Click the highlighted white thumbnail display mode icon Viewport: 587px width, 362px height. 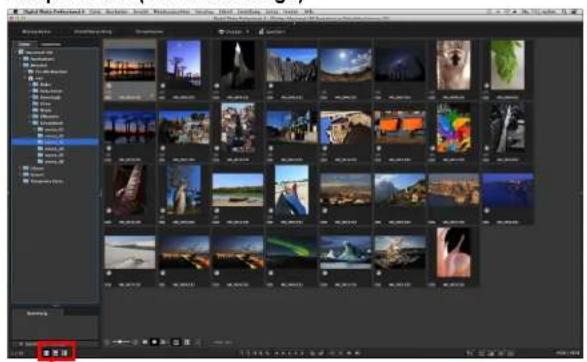click(154, 342)
